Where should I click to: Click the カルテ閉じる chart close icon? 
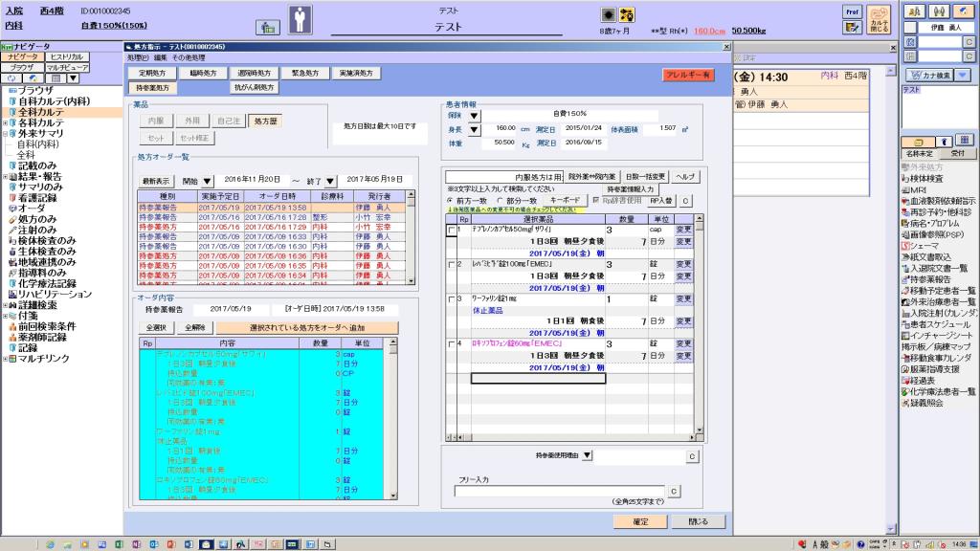[880, 19]
